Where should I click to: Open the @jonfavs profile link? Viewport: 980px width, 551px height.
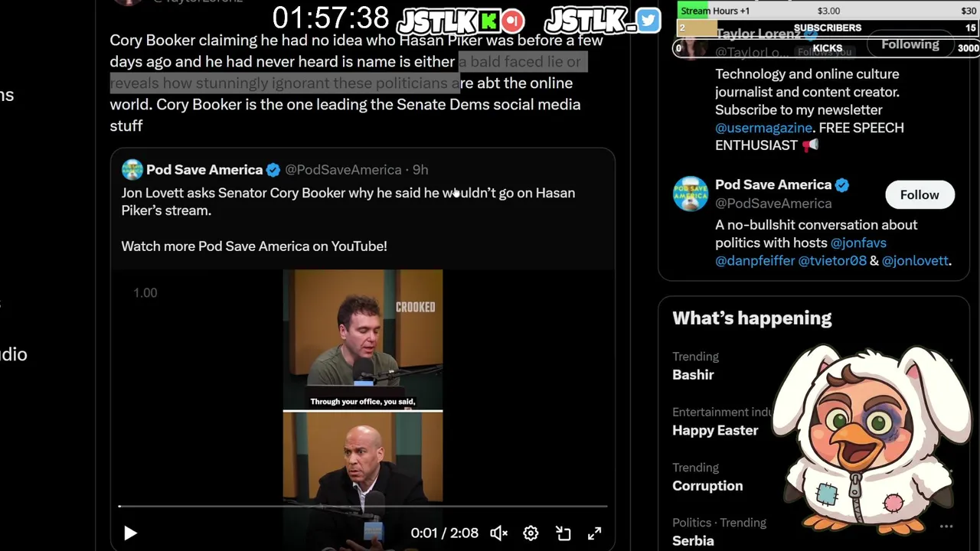(x=858, y=243)
